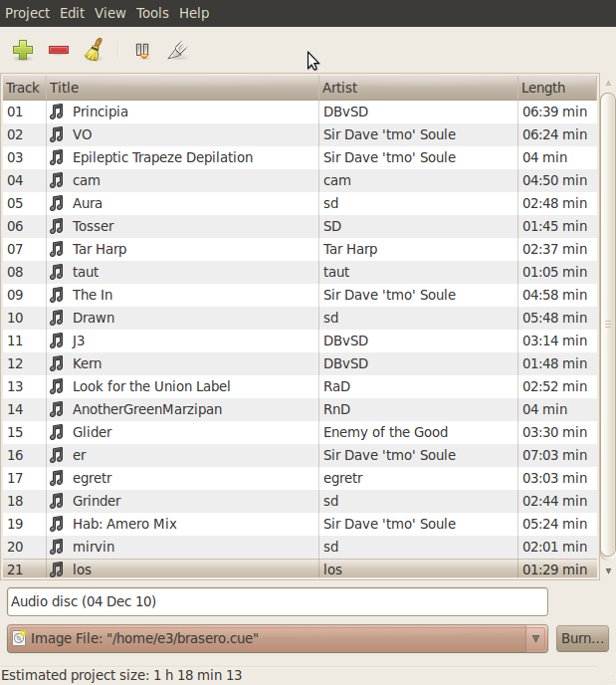This screenshot has height=685, width=616.
Task: Open the Tools menu
Action: 152,13
